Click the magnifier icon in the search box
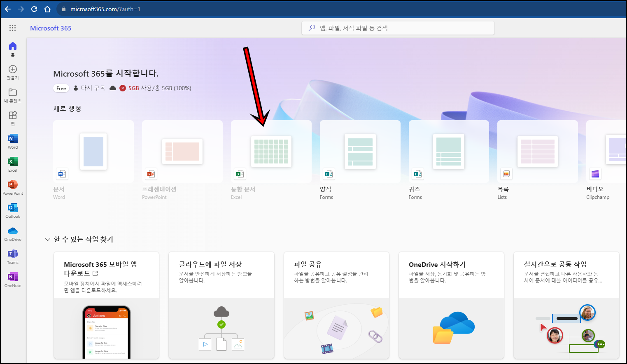627x364 pixels. click(x=312, y=28)
